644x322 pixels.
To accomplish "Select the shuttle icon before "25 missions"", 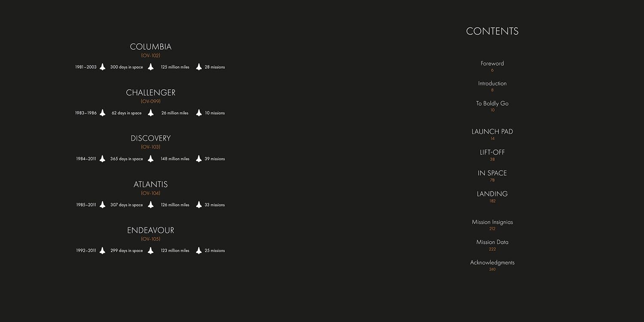I will (x=199, y=250).
